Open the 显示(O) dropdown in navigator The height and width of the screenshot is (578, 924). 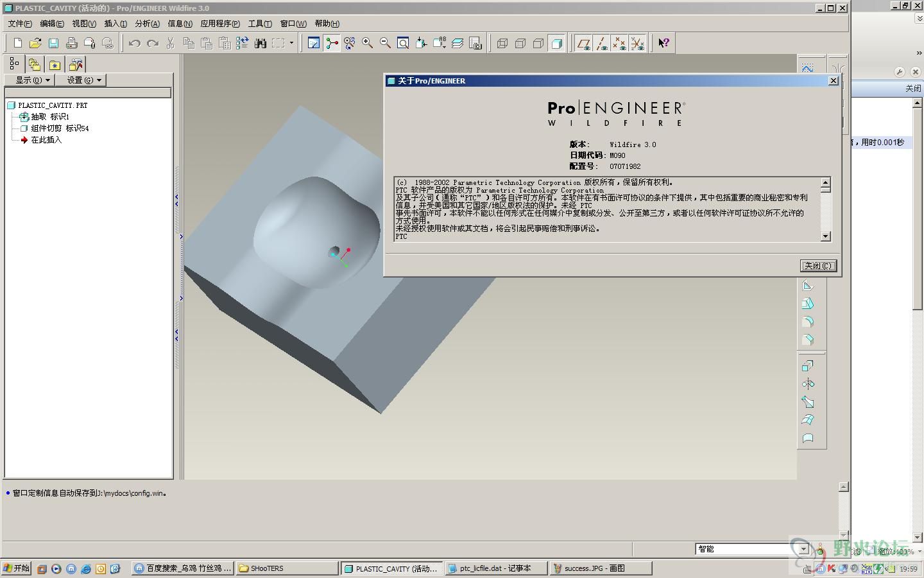point(30,80)
